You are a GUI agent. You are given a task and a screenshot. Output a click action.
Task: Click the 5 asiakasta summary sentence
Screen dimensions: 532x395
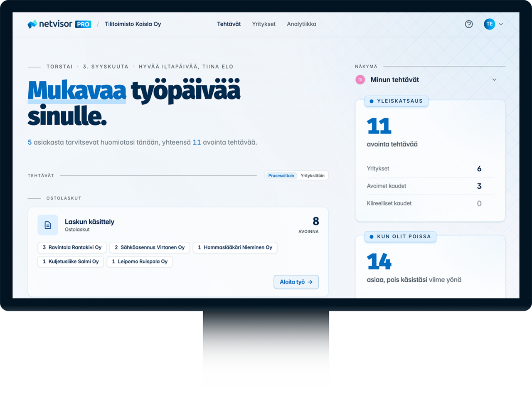[143, 142]
